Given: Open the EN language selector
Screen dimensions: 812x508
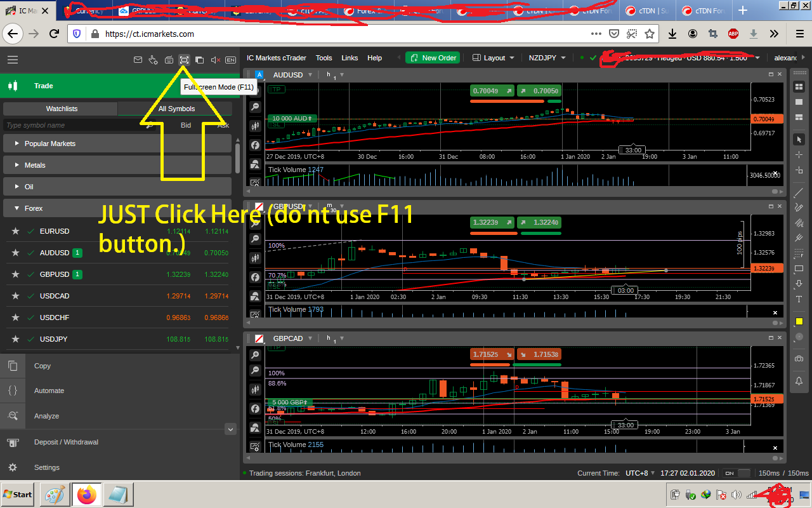Looking at the screenshot, I should coord(230,60).
